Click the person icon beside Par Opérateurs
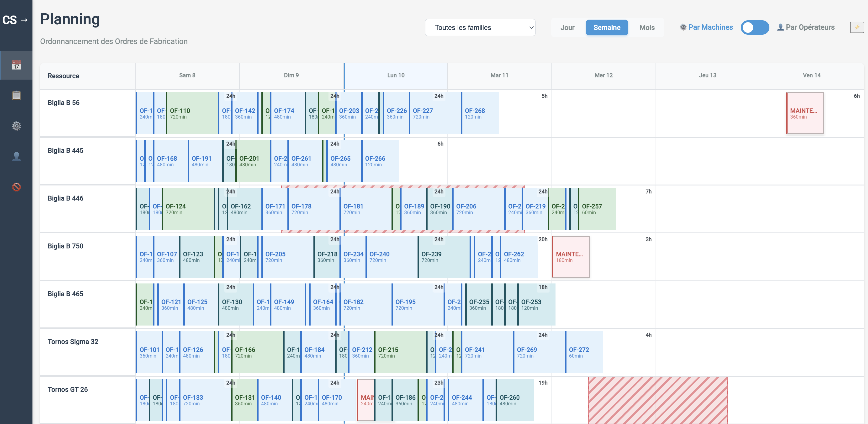The image size is (868, 424). tap(781, 27)
